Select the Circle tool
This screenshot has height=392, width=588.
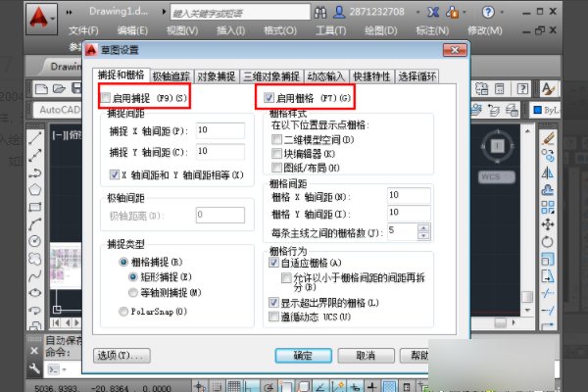pyautogui.click(x=35, y=241)
